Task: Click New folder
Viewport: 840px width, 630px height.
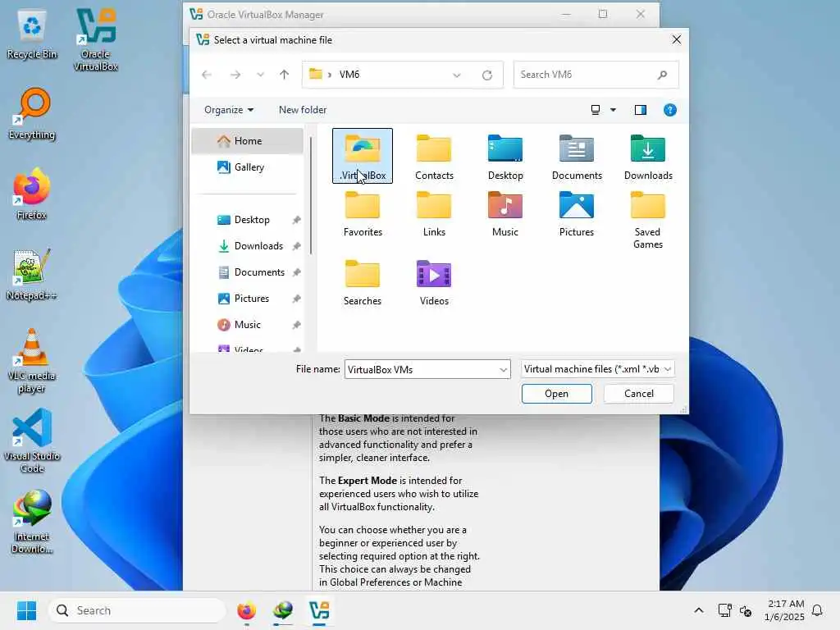Action: point(303,110)
